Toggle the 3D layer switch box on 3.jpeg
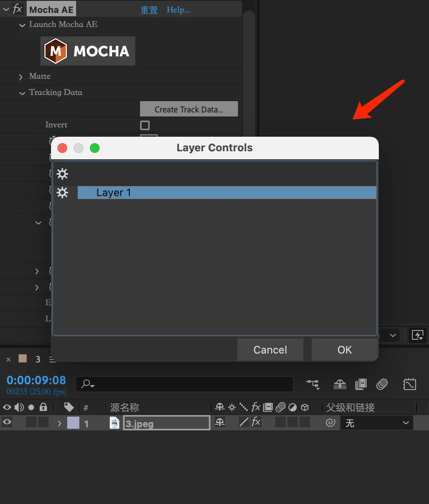The height and width of the screenshot is (504, 429). pos(305,422)
